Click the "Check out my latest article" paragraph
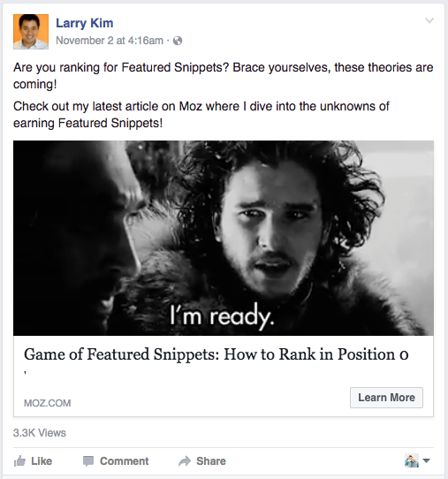The width and height of the screenshot is (448, 479). 201,115
